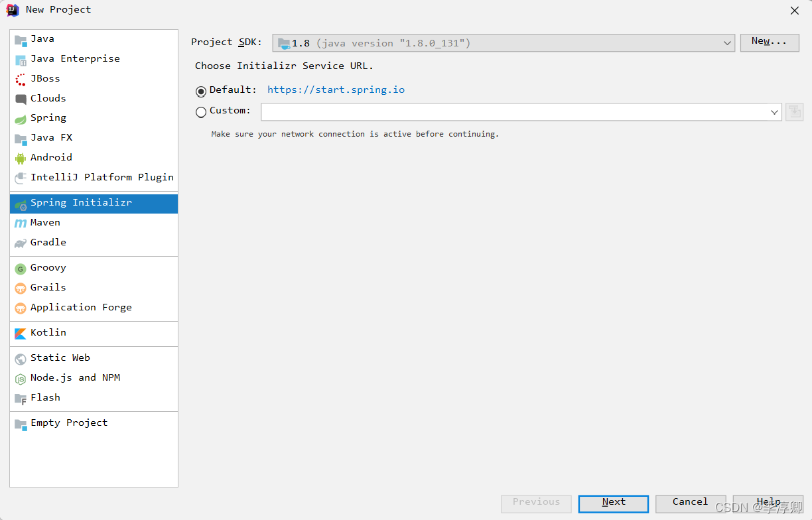This screenshot has width=812, height=520.
Task: Click the Android robot icon
Action: coord(21,158)
